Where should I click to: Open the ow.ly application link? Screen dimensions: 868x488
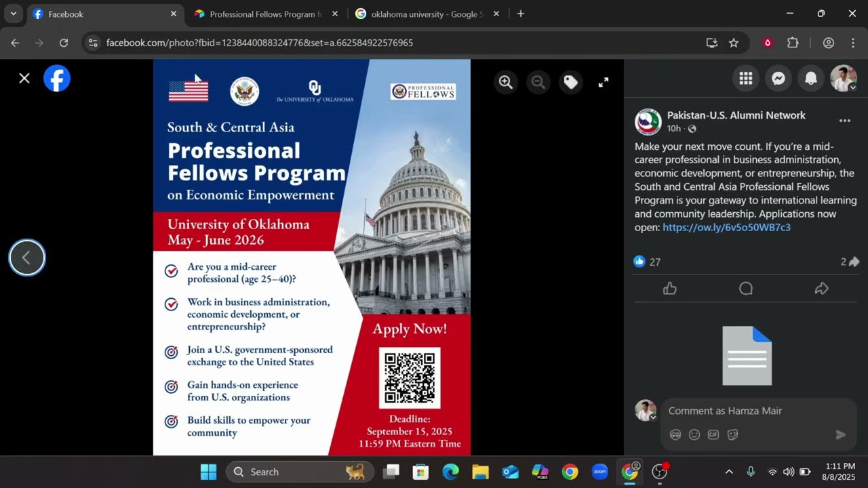726,228
